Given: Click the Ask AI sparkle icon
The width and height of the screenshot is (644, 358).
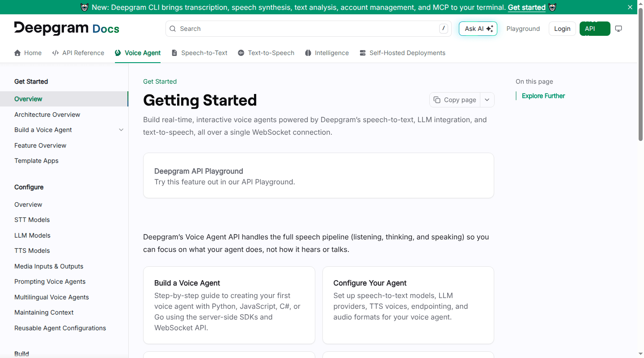Looking at the screenshot, I should point(490,29).
